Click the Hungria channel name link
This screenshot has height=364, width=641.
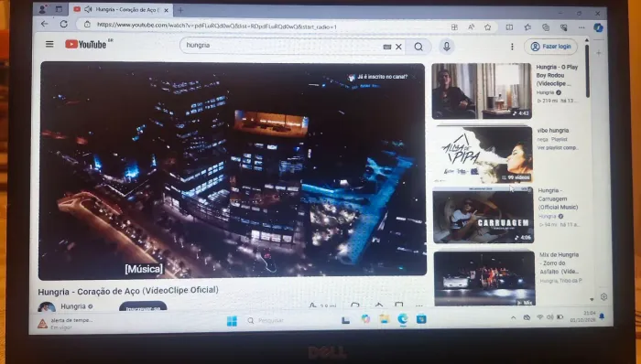point(73,306)
